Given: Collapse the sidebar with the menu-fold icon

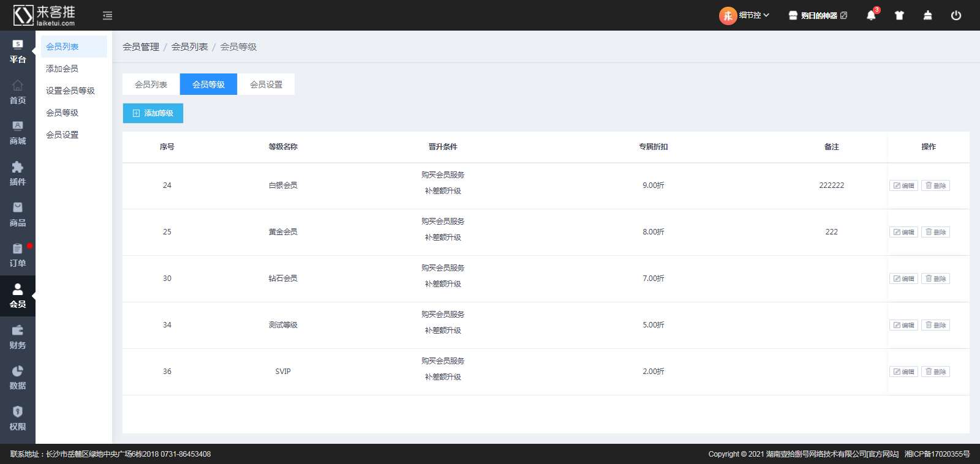Looking at the screenshot, I should click(x=108, y=15).
